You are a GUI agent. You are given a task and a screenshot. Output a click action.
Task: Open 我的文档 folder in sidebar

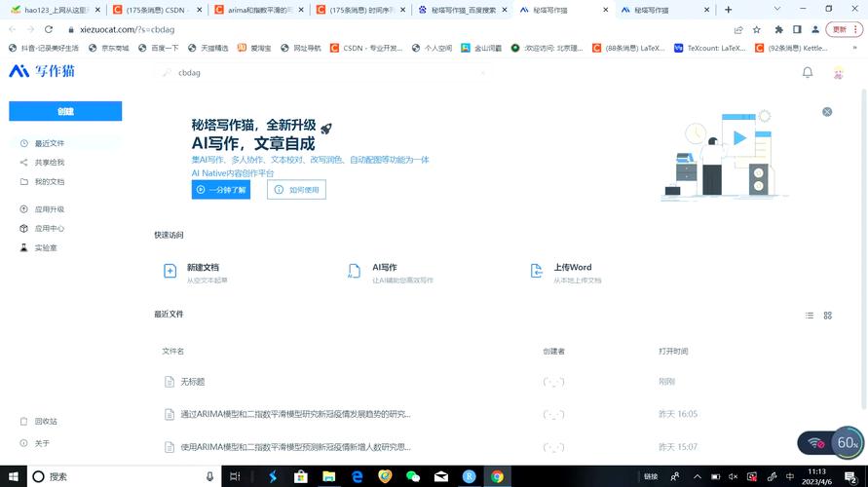coord(50,181)
